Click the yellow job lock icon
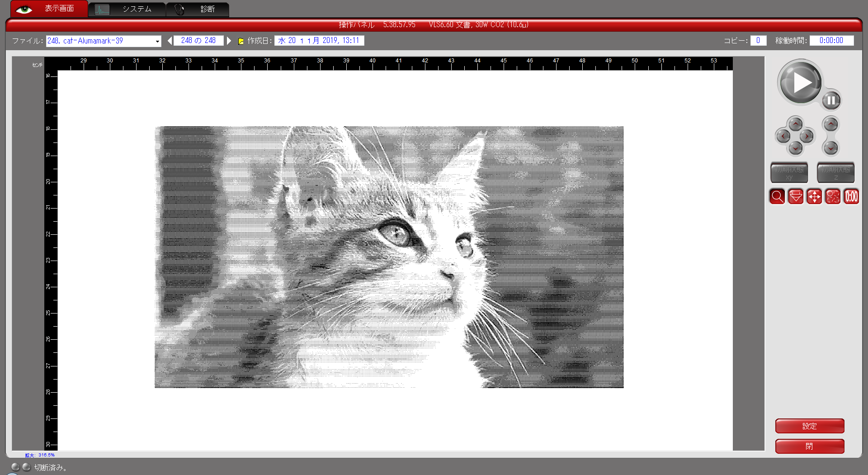This screenshot has height=475, width=868. coord(241,41)
